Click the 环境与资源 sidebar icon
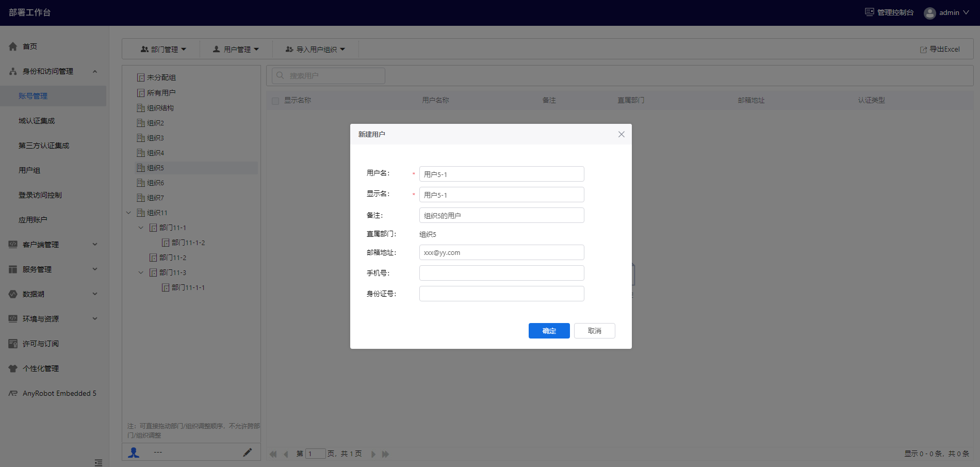 (x=13, y=319)
